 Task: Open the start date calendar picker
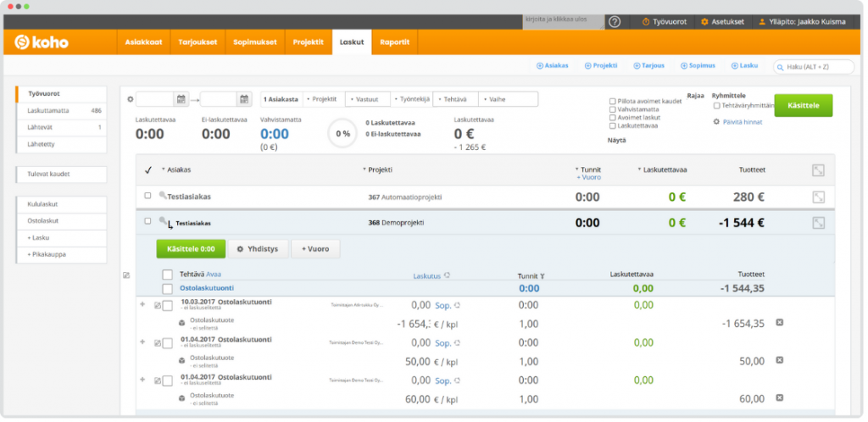pyautogui.click(x=181, y=99)
